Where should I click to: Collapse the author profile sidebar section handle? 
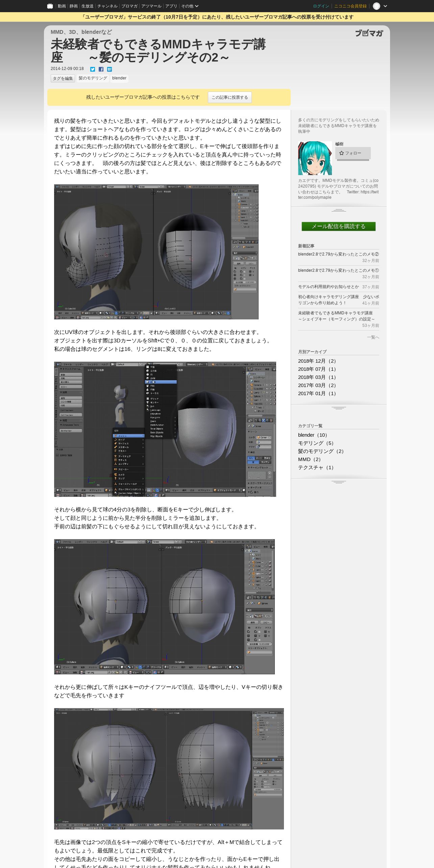[339, 210]
